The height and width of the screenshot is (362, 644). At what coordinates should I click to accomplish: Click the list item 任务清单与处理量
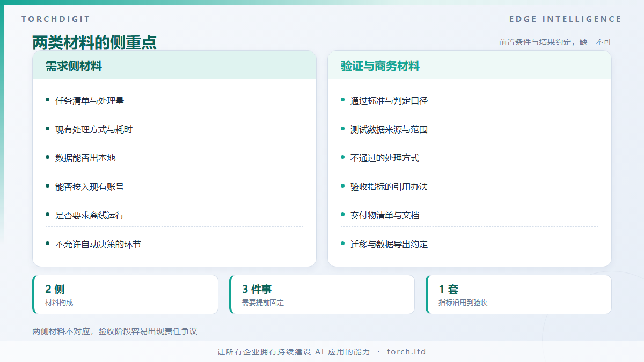click(90, 100)
